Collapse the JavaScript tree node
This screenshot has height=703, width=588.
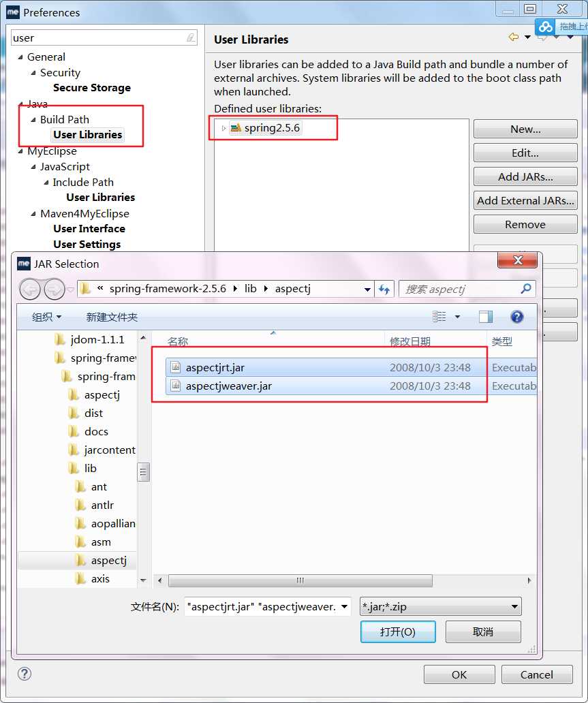coord(33,167)
